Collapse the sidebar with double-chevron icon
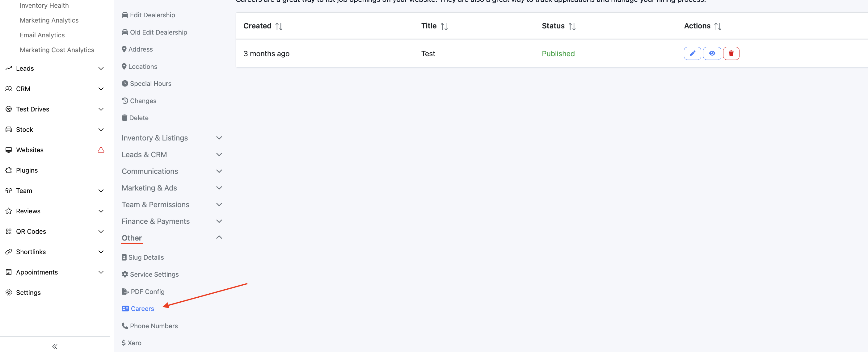The image size is (868, 352). point(55,346)
